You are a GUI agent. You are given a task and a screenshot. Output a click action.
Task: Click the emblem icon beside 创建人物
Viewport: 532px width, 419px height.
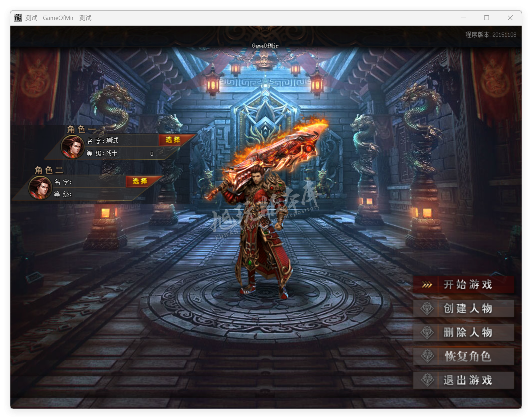pos(427,309)
